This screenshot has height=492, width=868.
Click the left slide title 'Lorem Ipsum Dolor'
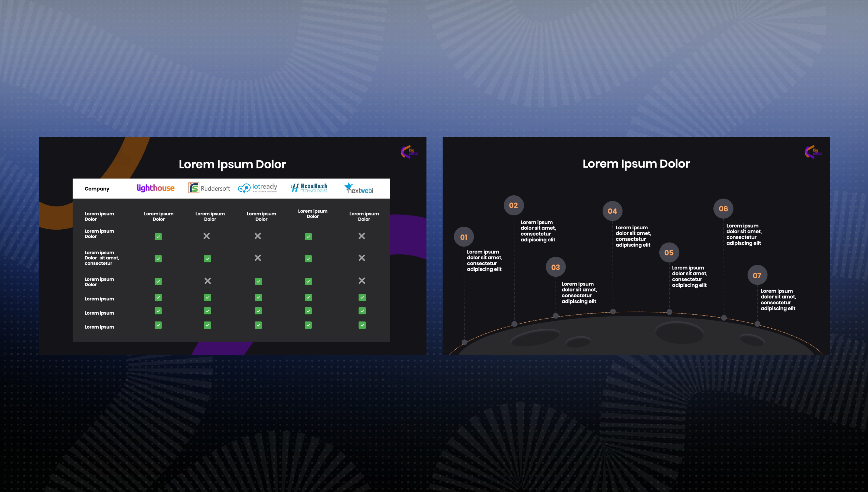pyautogui.click(x=232, y=164)
